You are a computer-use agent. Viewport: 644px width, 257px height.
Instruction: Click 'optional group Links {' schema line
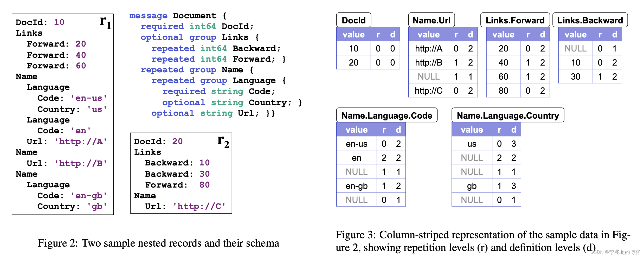pos(200,37)
